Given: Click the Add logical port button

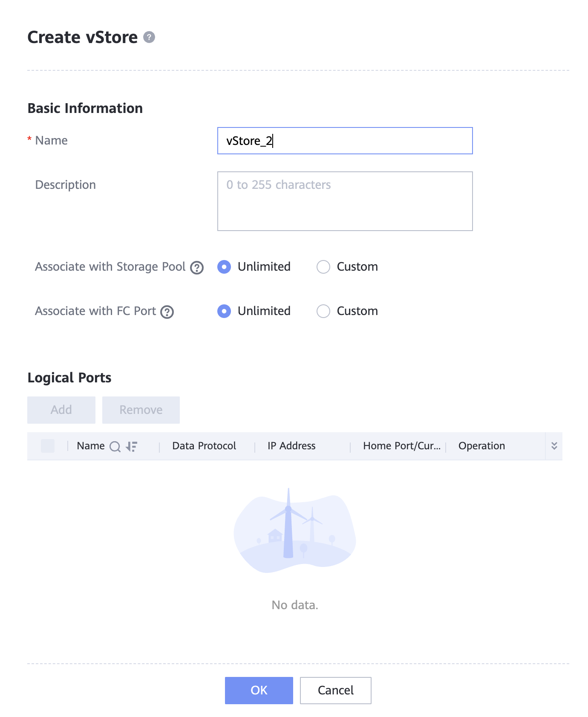Looking at the screenshot, I should pyautogui.click(x=61, y=410).
